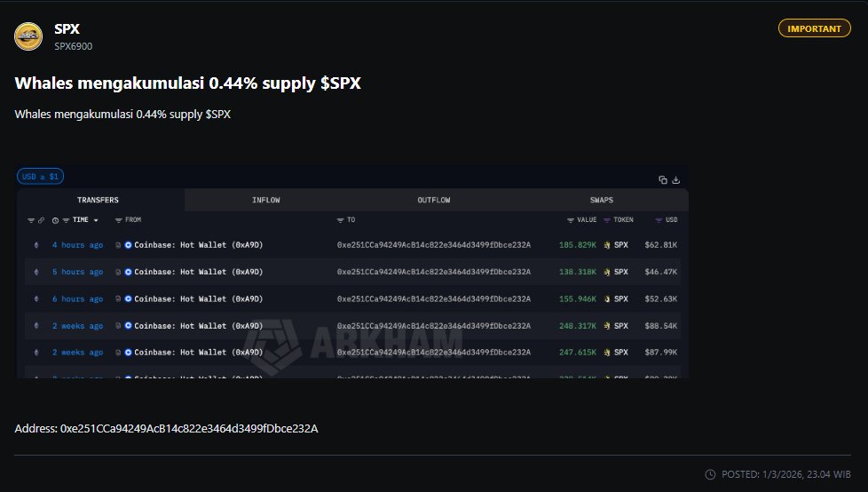Click the Address line below the table
This screenshot has height=492, width=868.
166,428
